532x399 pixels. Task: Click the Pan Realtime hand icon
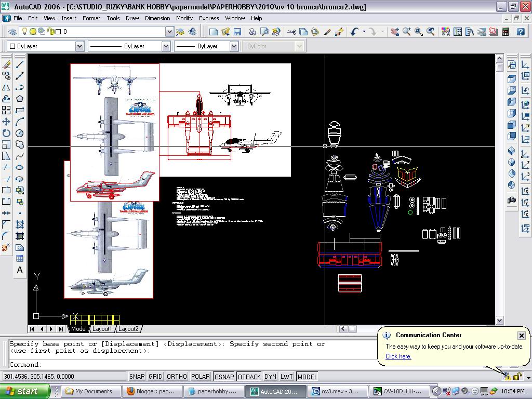[x=395, y=32]
